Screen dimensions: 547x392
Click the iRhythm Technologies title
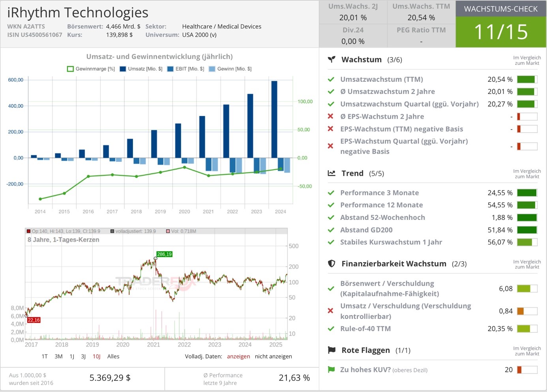tap(78, 13)
